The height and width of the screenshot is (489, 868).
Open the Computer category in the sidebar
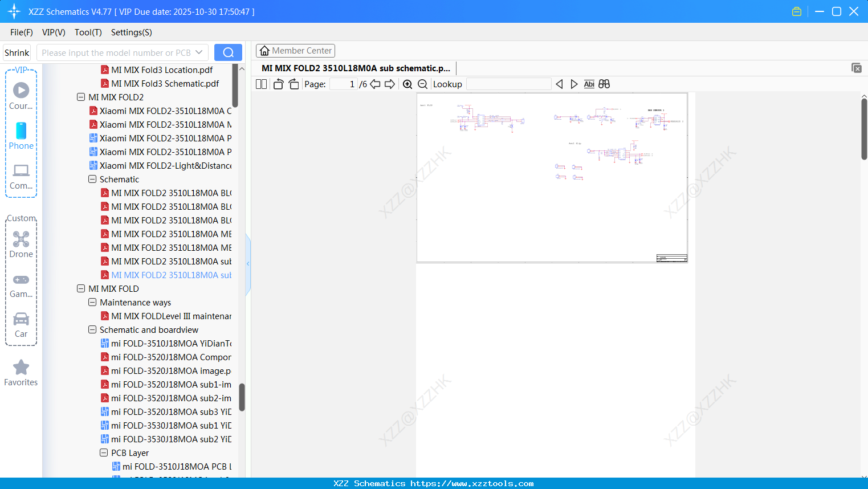click(21, 176)
